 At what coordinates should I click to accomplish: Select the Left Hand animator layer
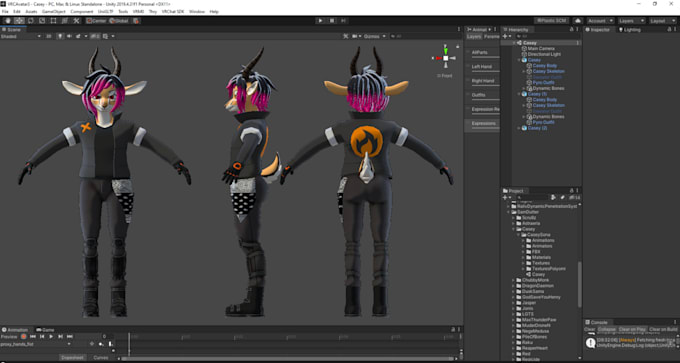click(x=482, y=67)
